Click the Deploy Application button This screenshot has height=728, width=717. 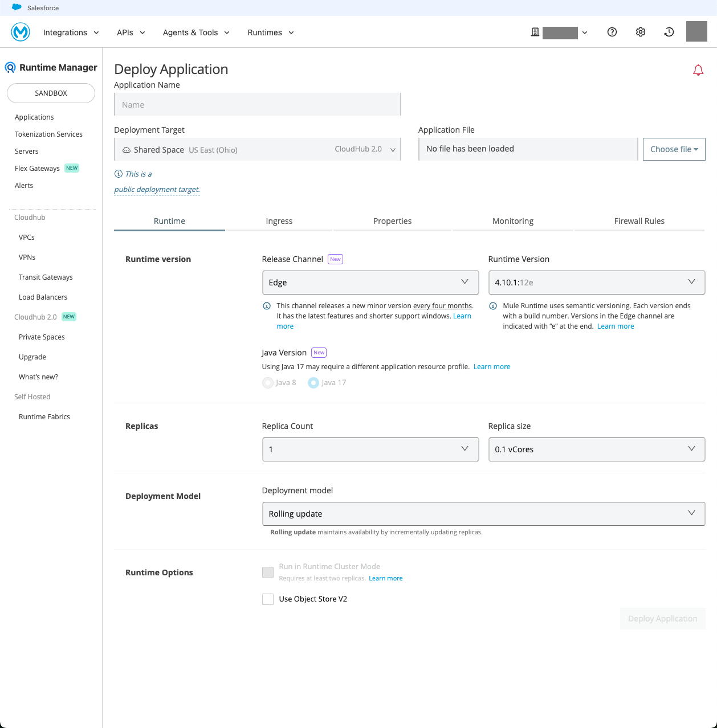pyautogui.click(x=663, y=619)
